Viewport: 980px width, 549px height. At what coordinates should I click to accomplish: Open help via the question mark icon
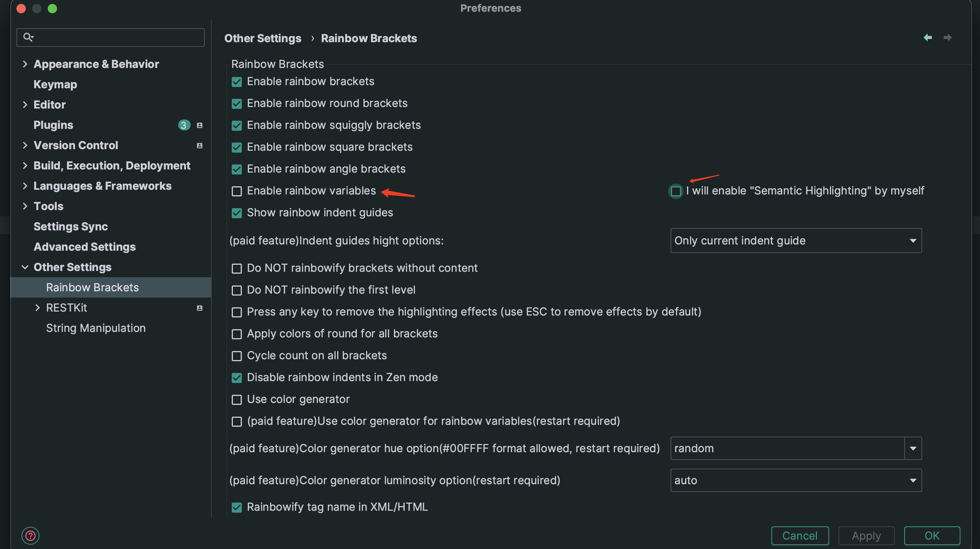[x=30, y=536]
